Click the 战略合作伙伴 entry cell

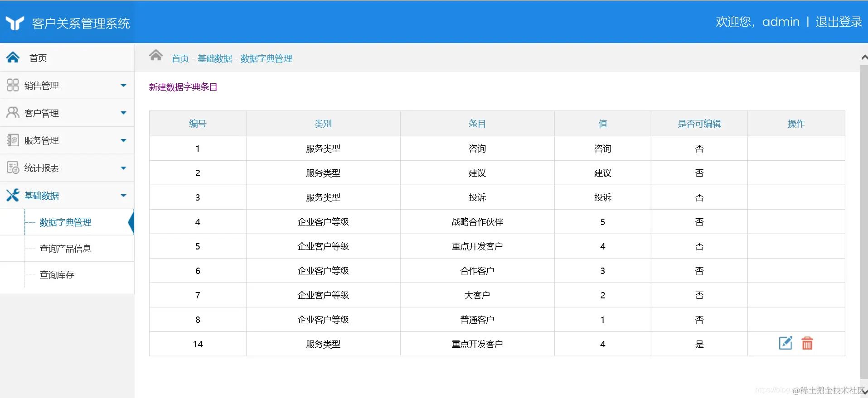coord(477,222)
